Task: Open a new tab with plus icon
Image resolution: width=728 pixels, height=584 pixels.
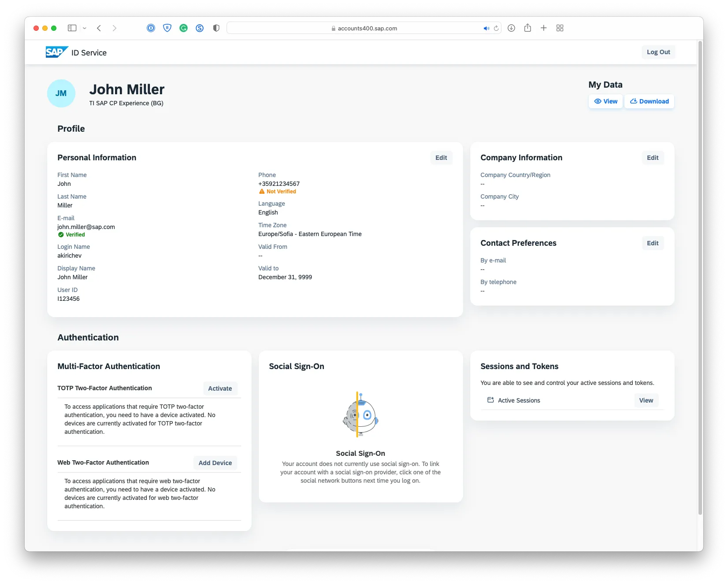Action: (x=544, y=28)
